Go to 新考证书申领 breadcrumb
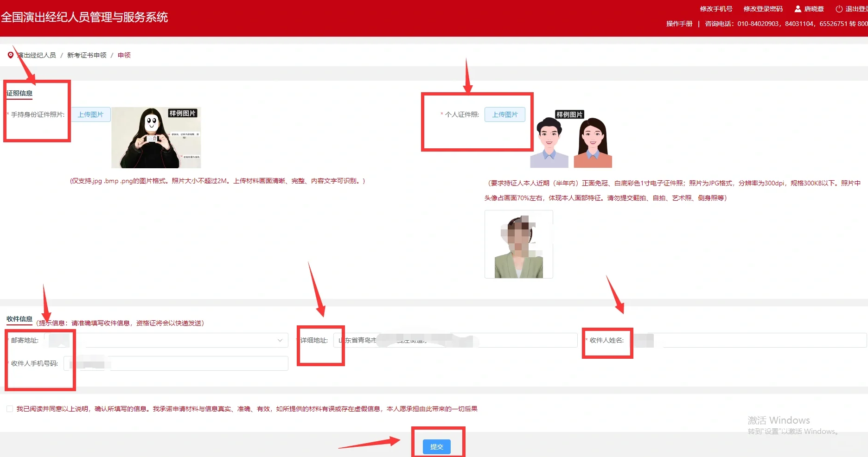This screenshot has width=868, height=457. click(x=87, y=55)
